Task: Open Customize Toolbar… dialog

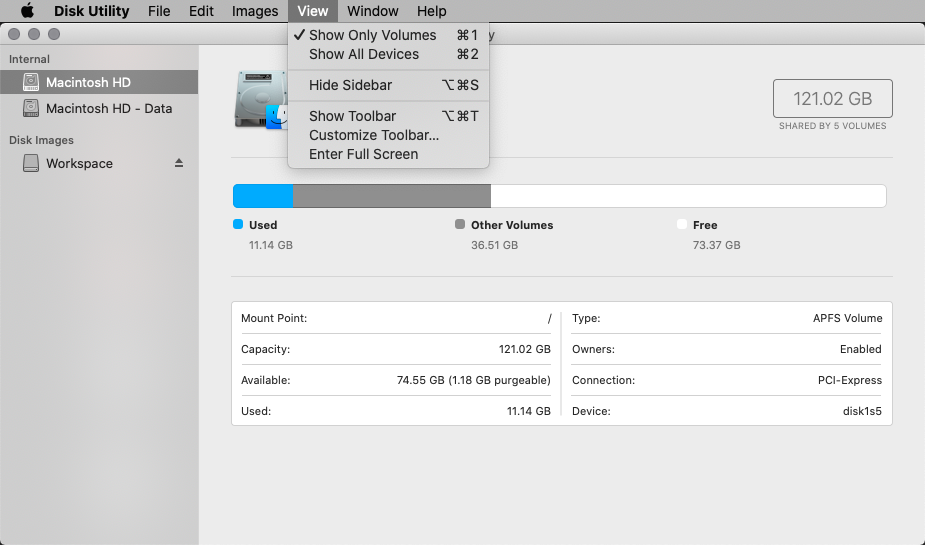Action: coord(388,135)
